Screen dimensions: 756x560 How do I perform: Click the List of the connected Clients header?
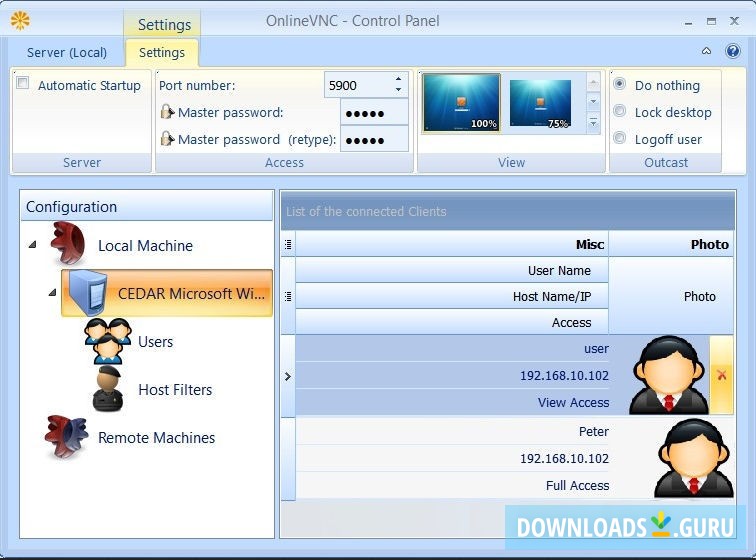click(508, 211)
